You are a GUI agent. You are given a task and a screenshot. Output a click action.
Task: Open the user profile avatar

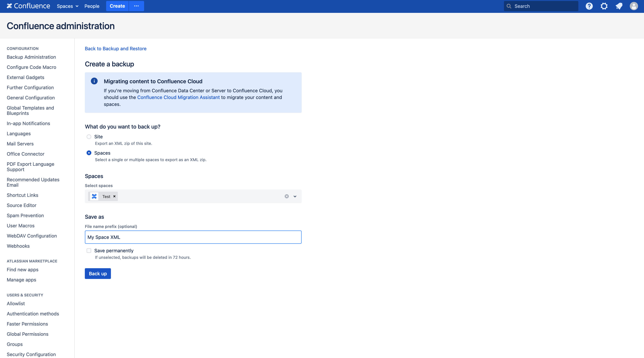pyautogui.click(x=634, y=6)
